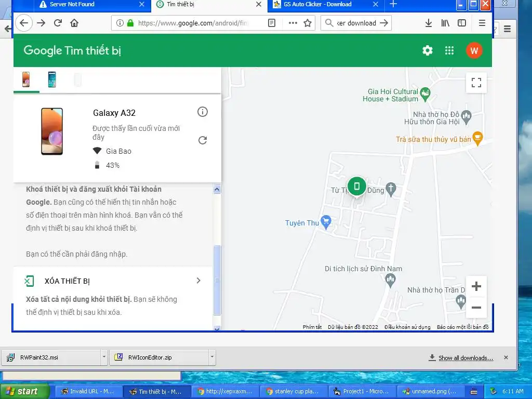This screenshot has height=399, width=532.
Task: Click Trà sữa thu thủy marker
Action: 477,138
